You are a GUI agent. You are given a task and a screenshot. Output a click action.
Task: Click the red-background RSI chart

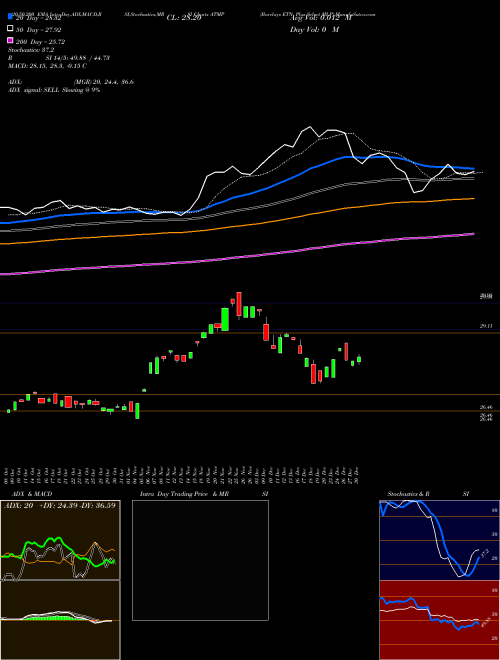[439, 620]
